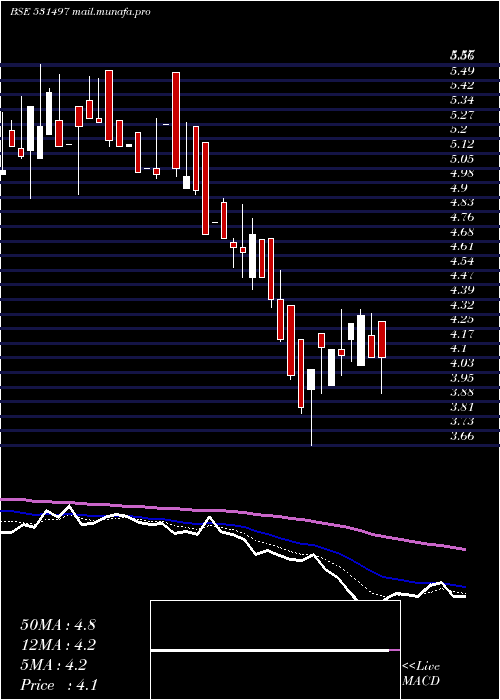The height and width of the screenshot is (700, 500).
Task: Click the 4.17 price axis label
Action: pyautogui.click(x=462, y=334)
